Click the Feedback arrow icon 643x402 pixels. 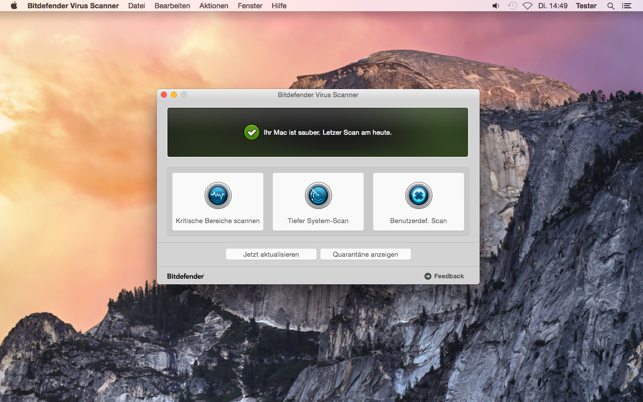pyautogui.click(x=428, y=276)
